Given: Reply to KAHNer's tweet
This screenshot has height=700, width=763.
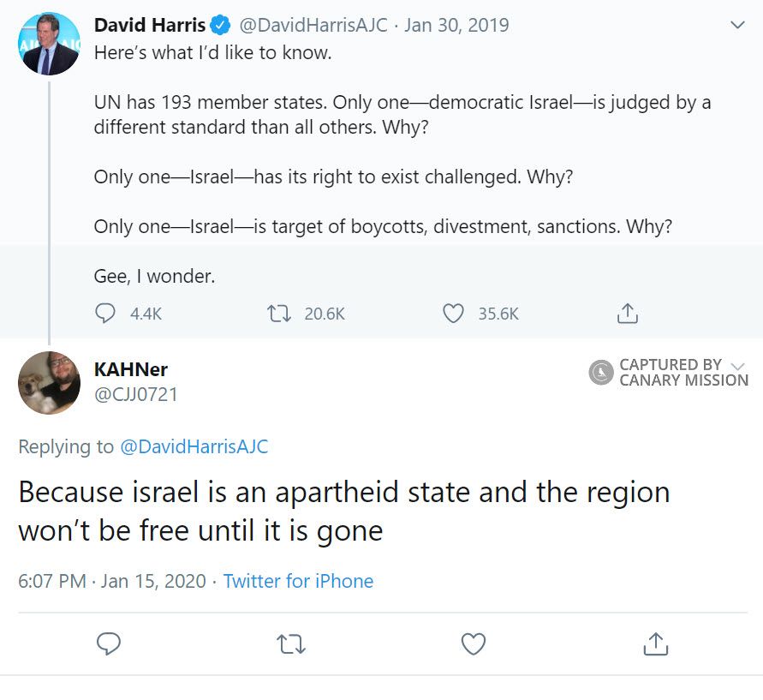Looking at the screenshot, I should coord(108,643).
